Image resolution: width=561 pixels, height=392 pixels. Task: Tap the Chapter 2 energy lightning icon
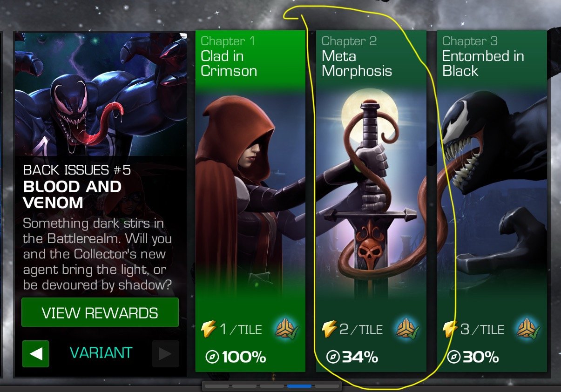coord(330,330)
